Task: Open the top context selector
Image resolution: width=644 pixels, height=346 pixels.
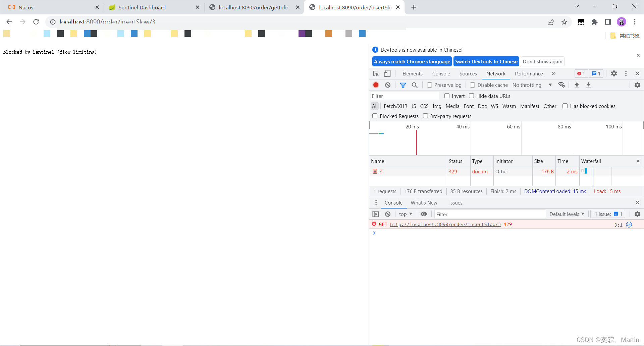Action: coord(405,214)
